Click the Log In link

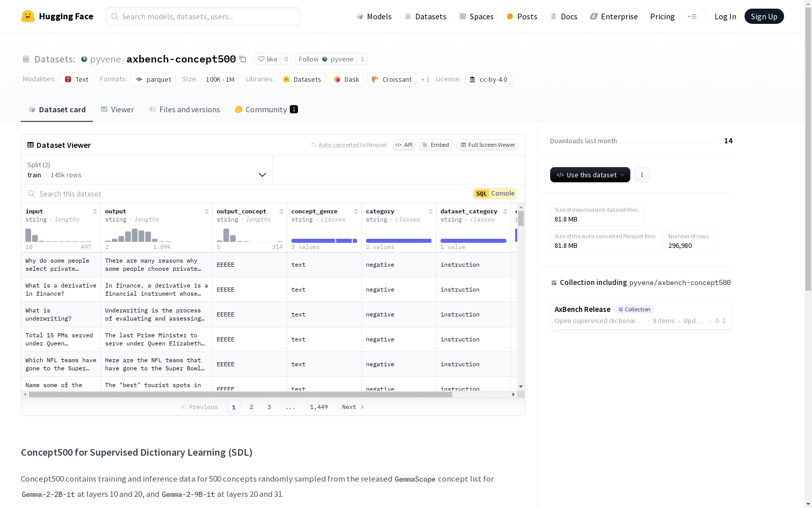(x=725, y=16)
